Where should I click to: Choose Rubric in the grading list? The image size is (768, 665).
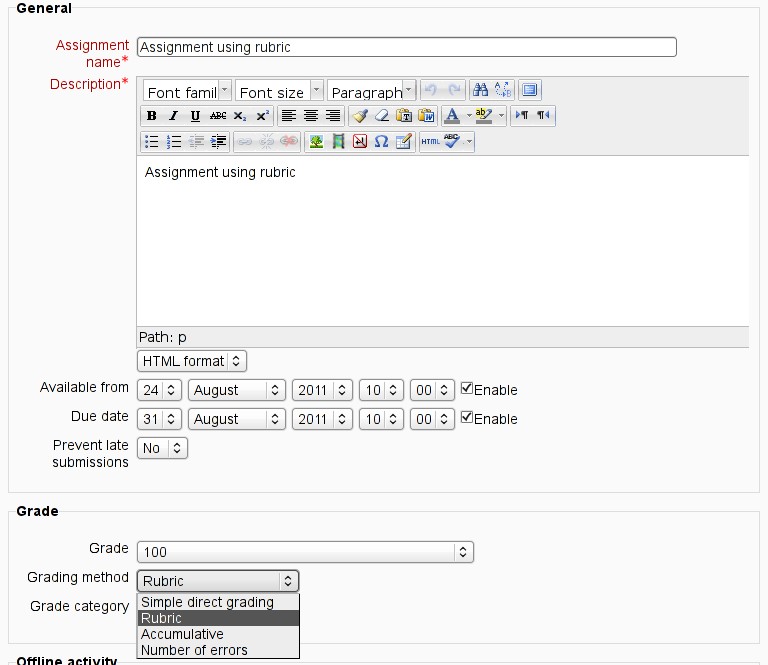(x=218, y=618)
